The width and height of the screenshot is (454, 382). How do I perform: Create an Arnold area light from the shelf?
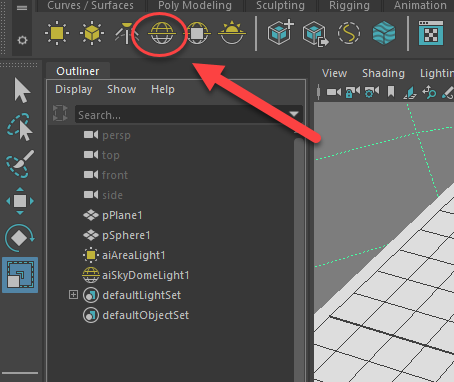(57, 33)
